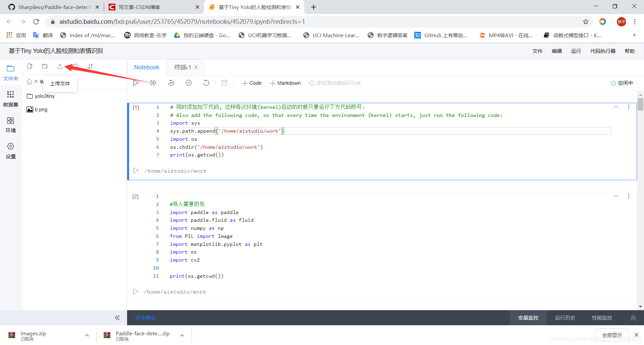This screenshot has width=644, height=345.
Task: Click the home icon in file path
Action: (x=30, y=82)
